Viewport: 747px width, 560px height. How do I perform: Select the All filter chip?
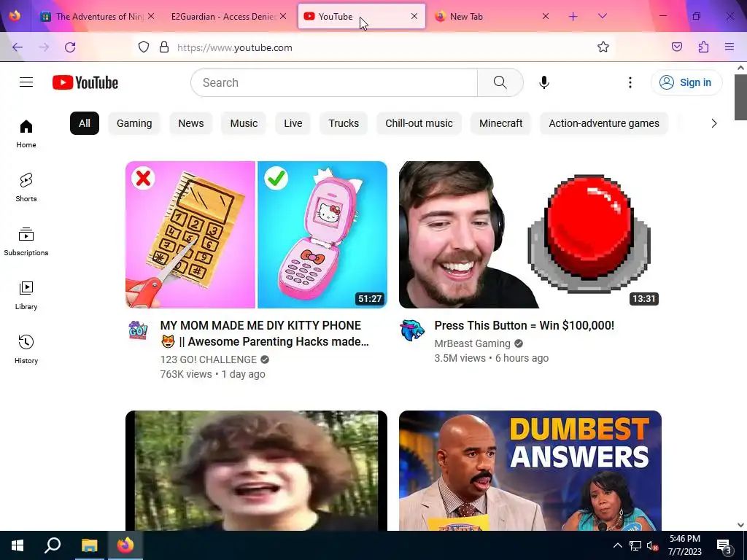pos(85,123)
